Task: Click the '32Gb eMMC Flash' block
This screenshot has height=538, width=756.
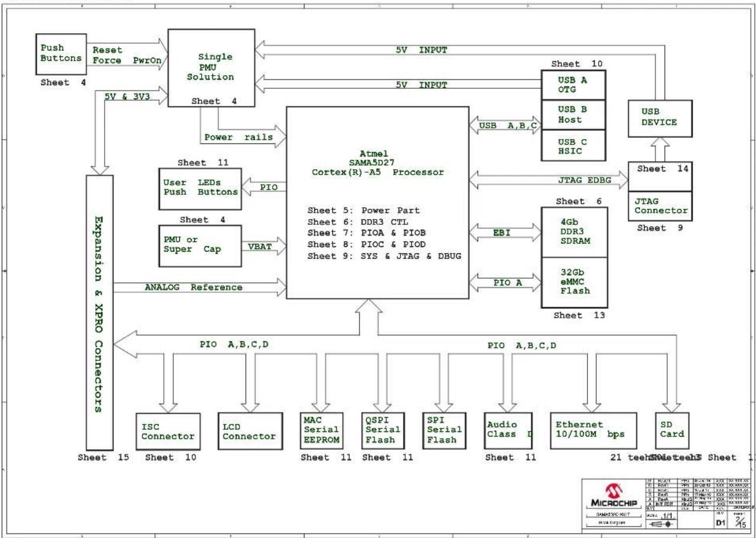Action: (x=574, y=282)
